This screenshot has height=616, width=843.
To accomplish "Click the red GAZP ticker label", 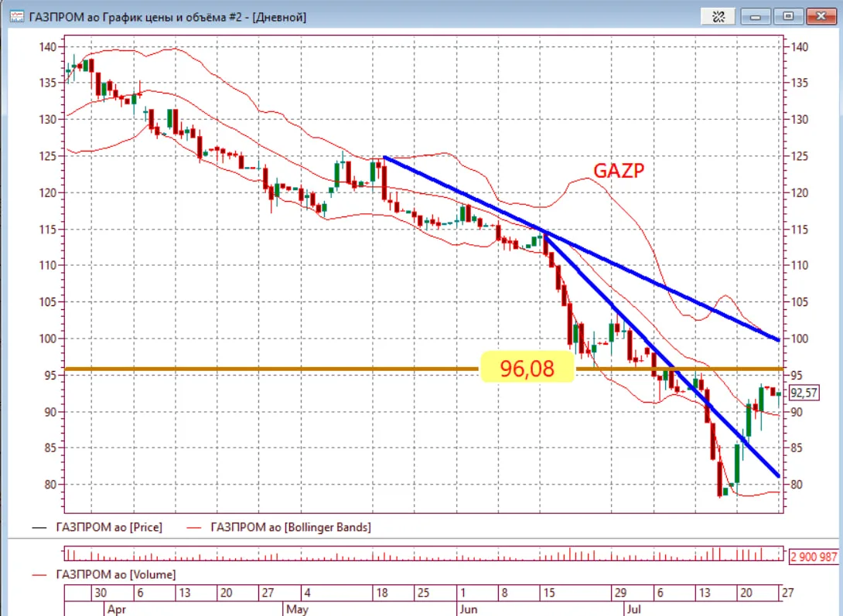I will [618, 170].
